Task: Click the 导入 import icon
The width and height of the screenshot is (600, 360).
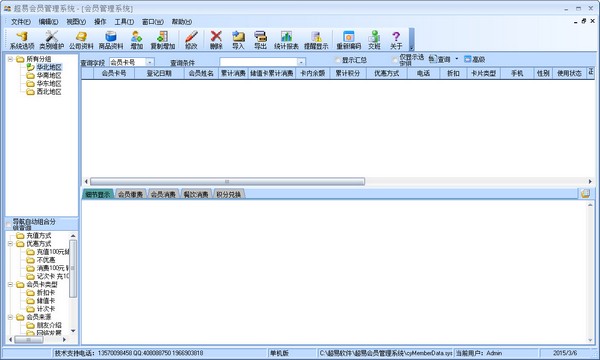Action: (x=238, y=40)
